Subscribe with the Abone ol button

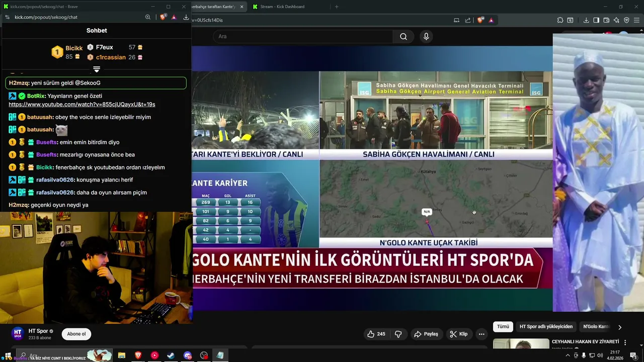pyautogui.click(x=76, y=334)
